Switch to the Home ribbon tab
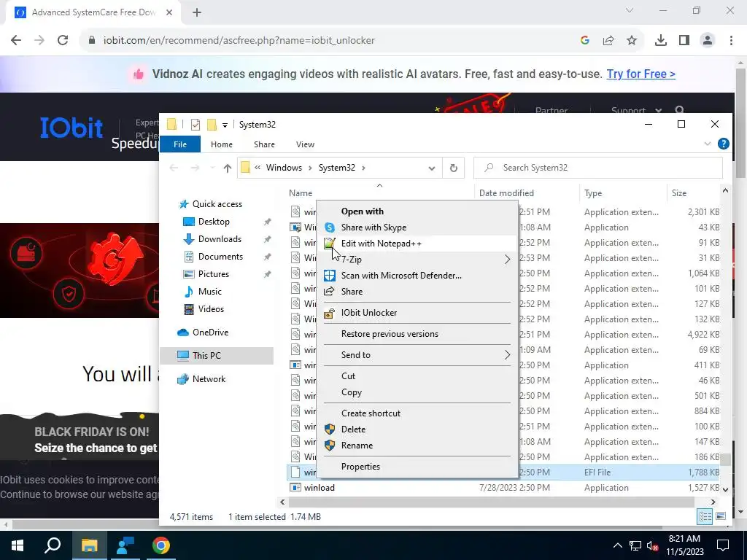The width and height of the screenshot is (747, 560). coord(222,144)
